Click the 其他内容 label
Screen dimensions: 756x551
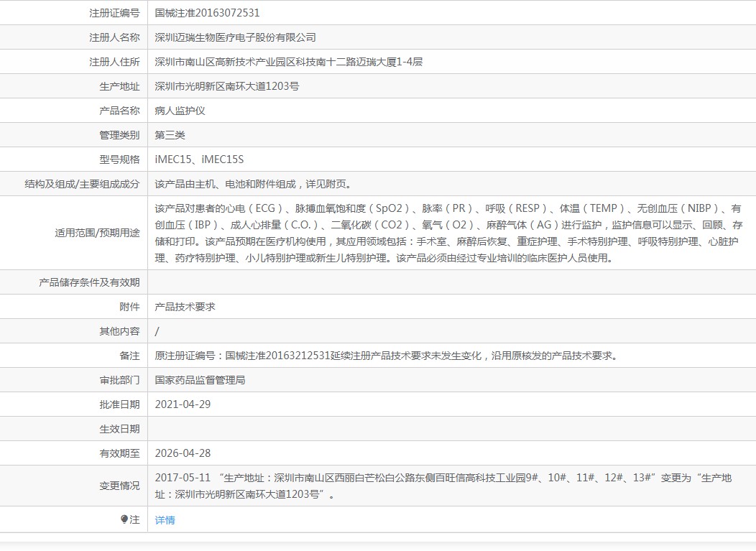(119, 332)
